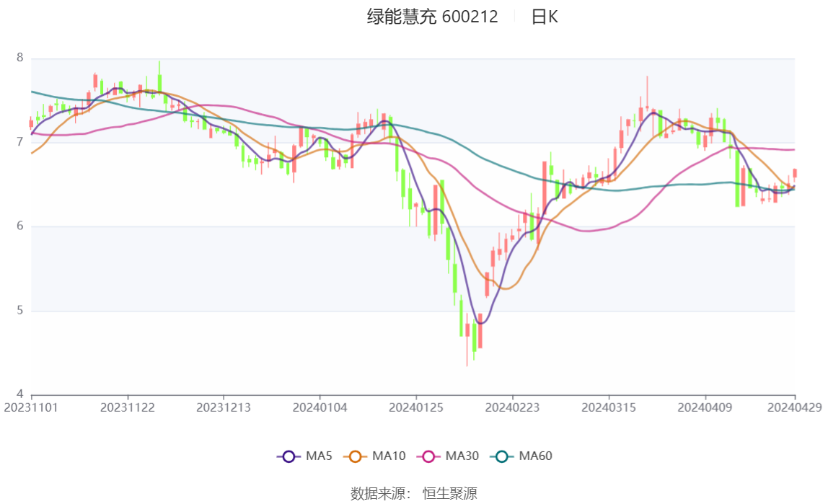Screen dimensions: 828x504
Task: Click the 20240409 date axis label
Action: pyautogui.click(x=705, y=407)
